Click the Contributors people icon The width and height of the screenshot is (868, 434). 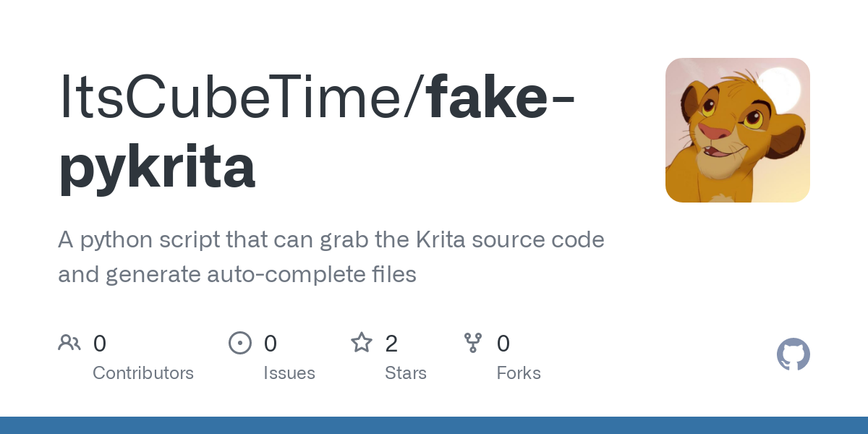click(69, 343)
